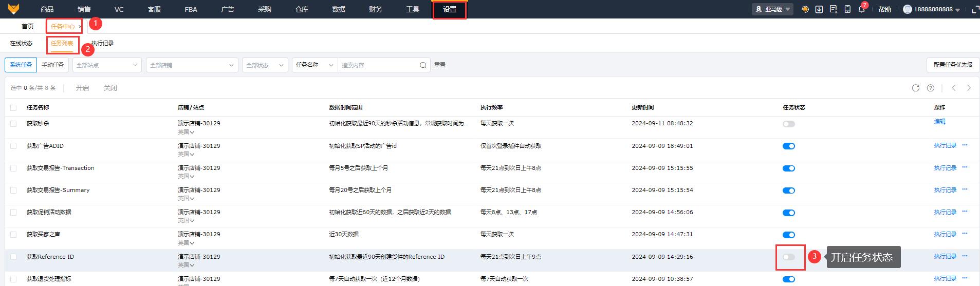Image resolution: width=980 pixels, height=286 pixels.
Task: Click the search magnifier icon
Action: coord(423,65)
